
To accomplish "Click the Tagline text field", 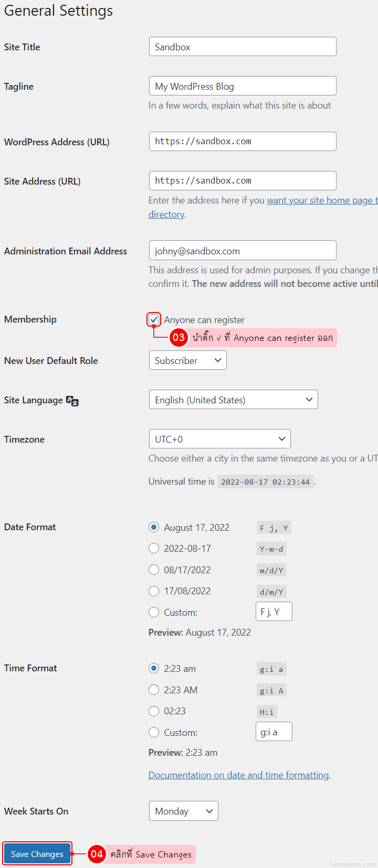I will pos(243,86).
